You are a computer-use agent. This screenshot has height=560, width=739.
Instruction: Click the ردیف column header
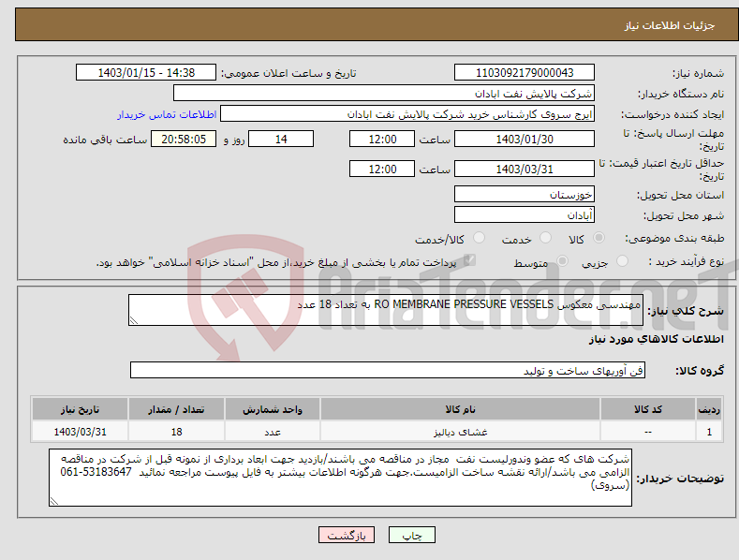pos(709,409)
